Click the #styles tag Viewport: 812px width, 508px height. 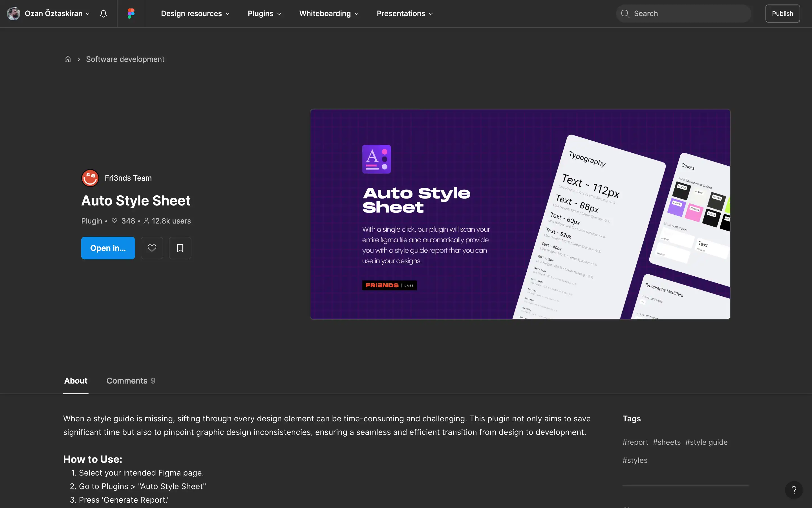click(x=635, y=460)
